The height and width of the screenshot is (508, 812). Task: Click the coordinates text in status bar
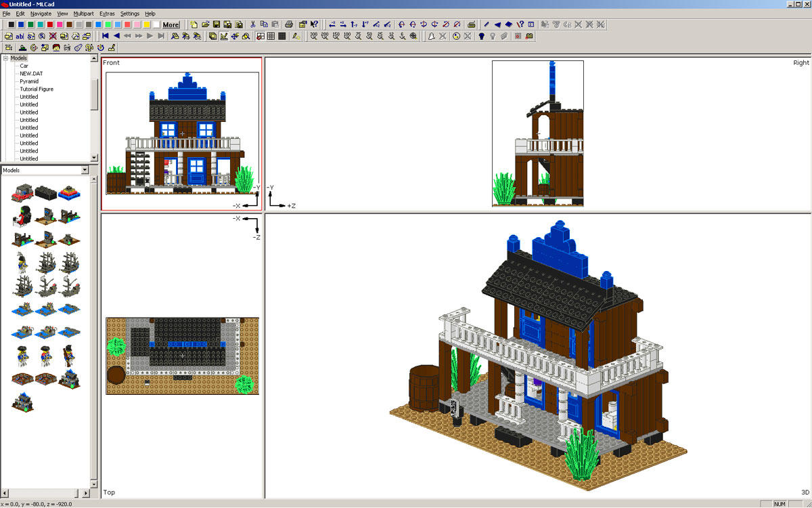37,504
